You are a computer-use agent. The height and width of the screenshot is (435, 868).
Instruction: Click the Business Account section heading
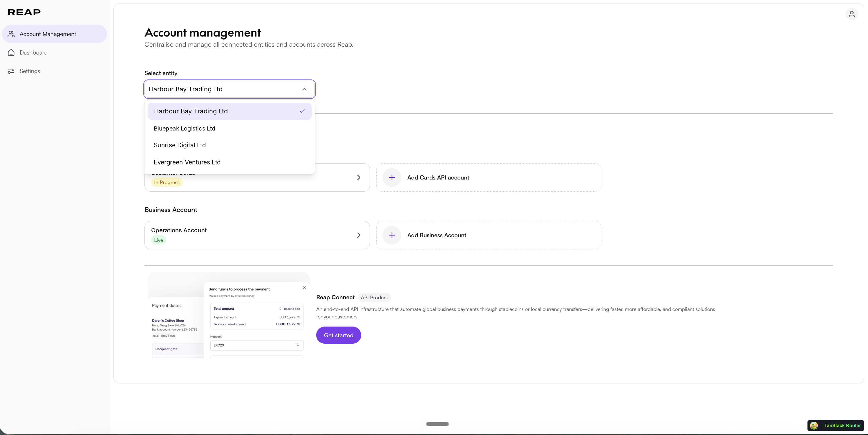coord(171,210)
